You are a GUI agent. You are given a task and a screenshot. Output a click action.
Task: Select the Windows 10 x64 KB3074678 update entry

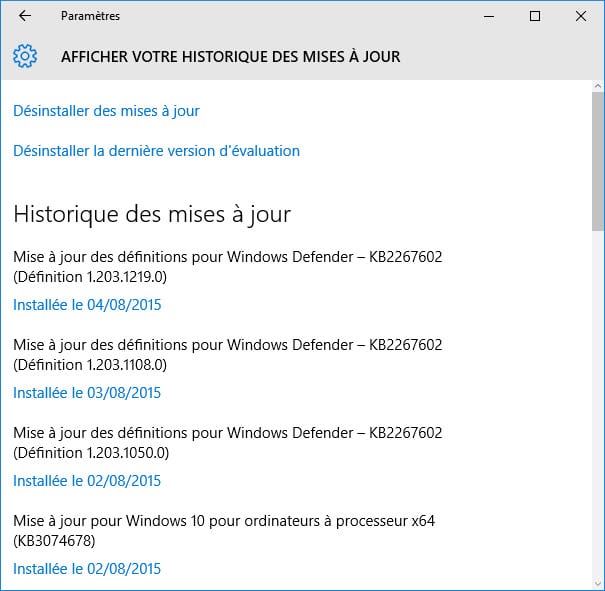223,531
